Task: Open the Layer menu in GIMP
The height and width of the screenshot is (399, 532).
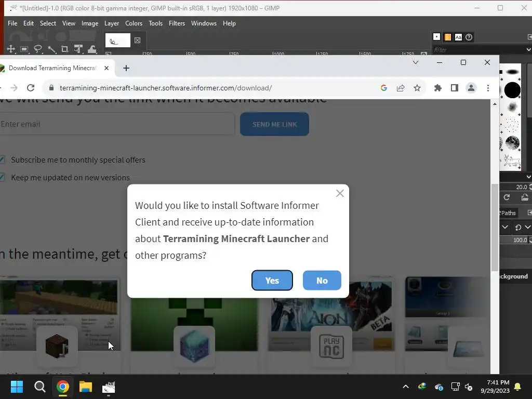Action: [x=112, y=23]
